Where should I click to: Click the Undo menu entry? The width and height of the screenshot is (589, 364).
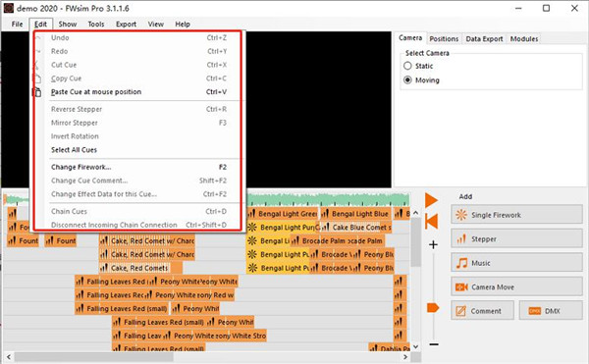pos(137,38)
